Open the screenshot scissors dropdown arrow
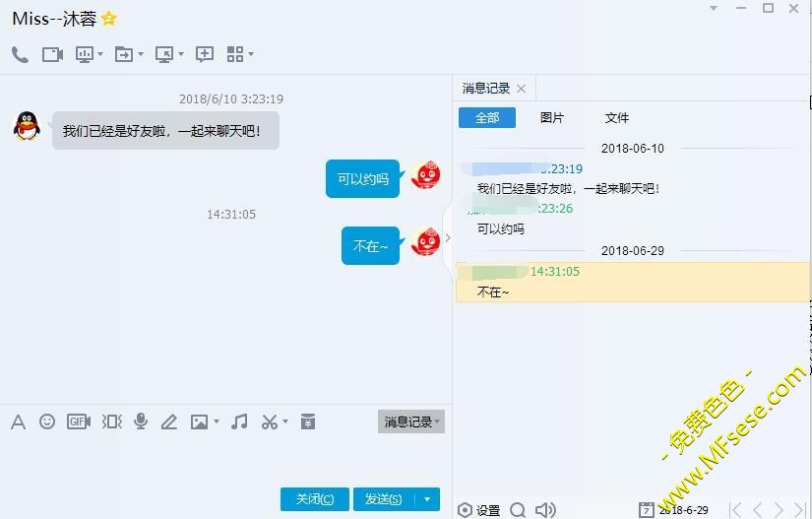Viewport: 812px width, 519px height. pos(285,422)
